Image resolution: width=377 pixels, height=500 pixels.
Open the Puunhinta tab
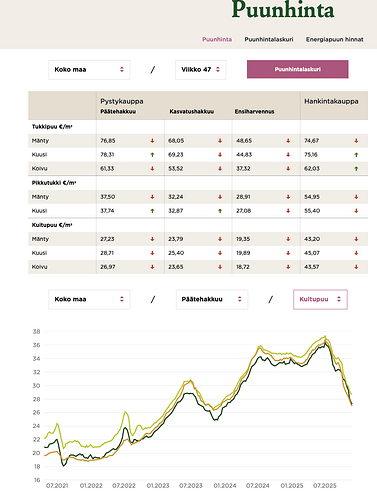tap(217, 39)
